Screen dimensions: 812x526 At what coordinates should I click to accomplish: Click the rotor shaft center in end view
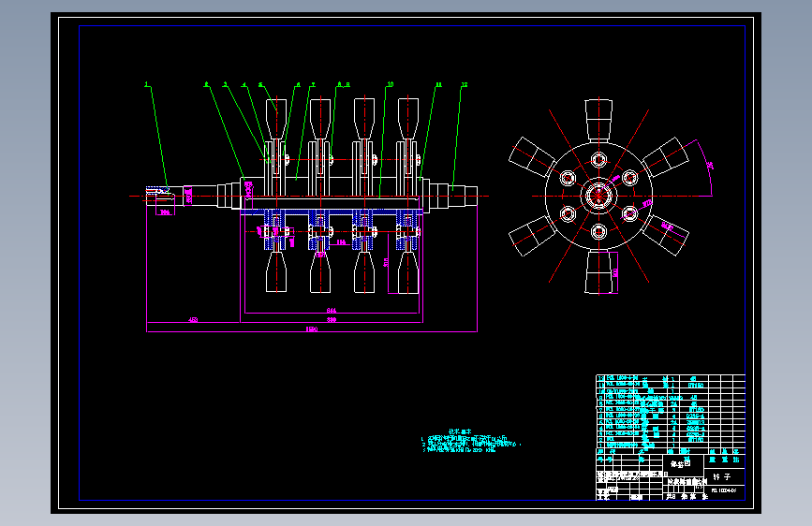(x=598, y=196)
